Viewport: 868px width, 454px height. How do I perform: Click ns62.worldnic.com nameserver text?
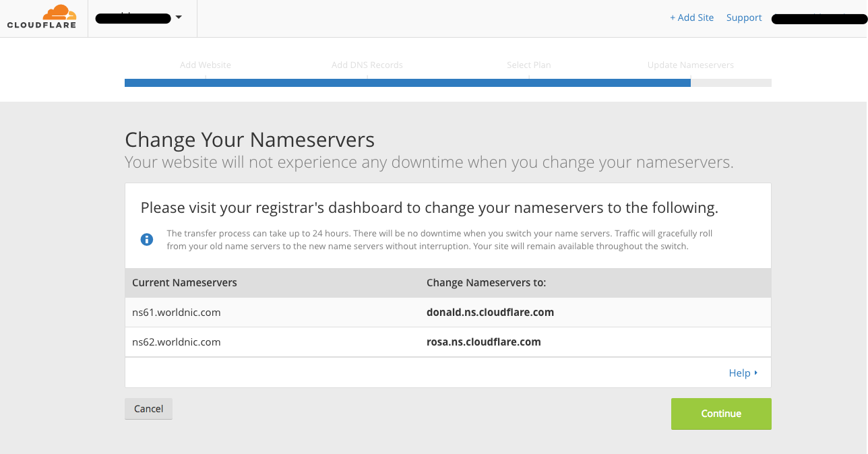pos(177,342)
